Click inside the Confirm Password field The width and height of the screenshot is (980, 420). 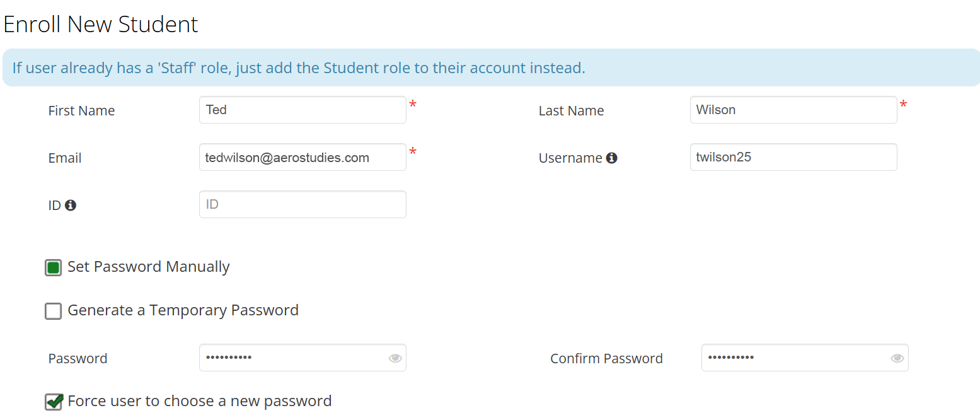pyautogui.click(x=794, y=358)
